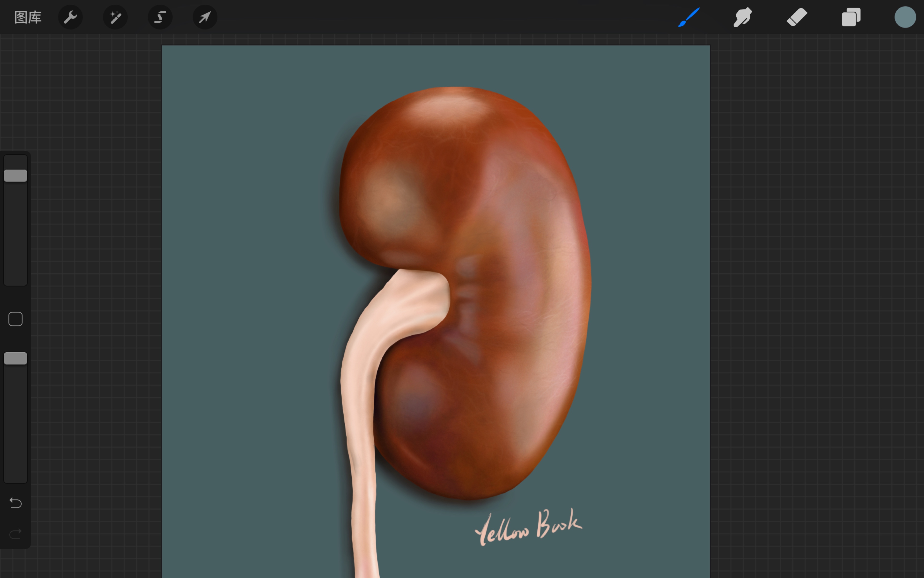Open the 图库 gallery

coord(28,17)
